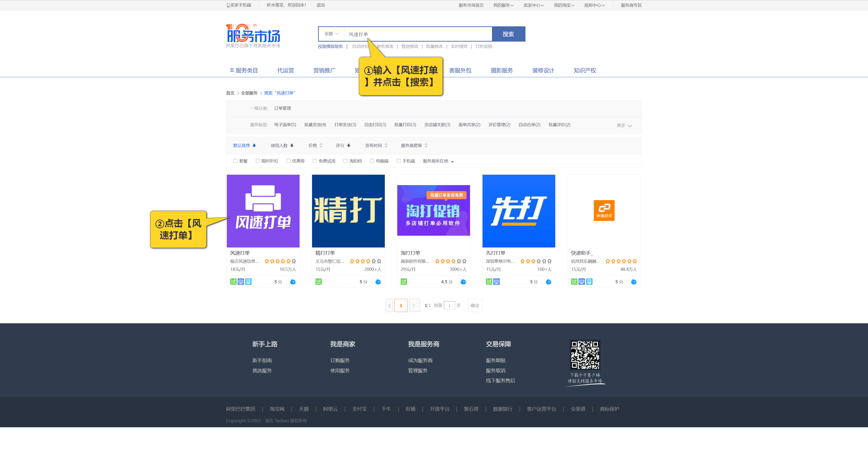Screen dimensions: 868x458
Task: Click the orange 快递助手 logo icon
Action: [x=604, y=211]
